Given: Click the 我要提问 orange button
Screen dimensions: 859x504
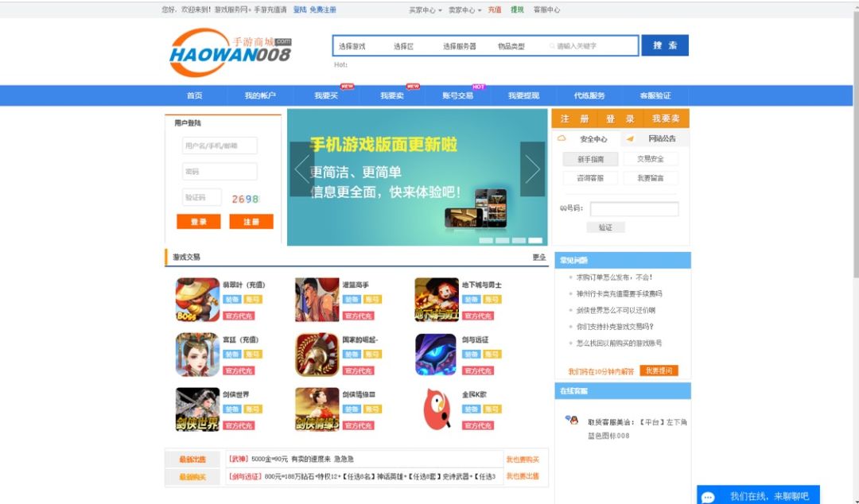Looking at the screenshot, I should [x=659, y=371].
